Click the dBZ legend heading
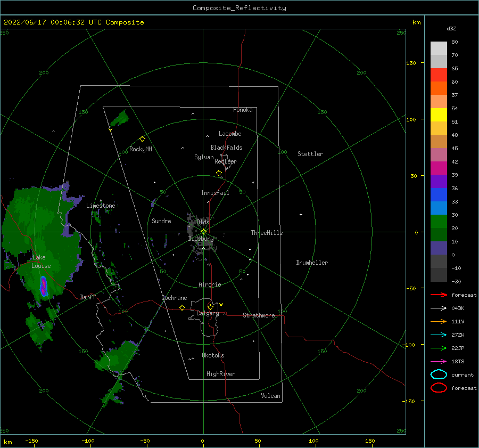The width and height of the screenshot is (479, 448). tap(451, 28)
